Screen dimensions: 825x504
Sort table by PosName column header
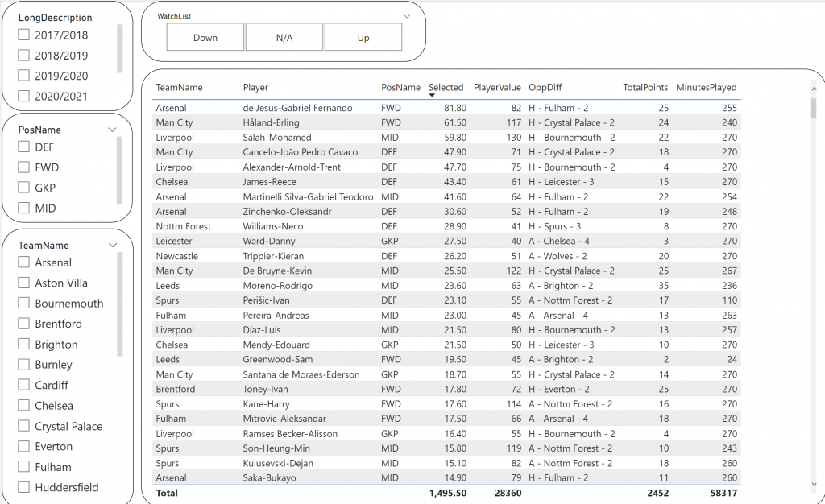[401, 87]
